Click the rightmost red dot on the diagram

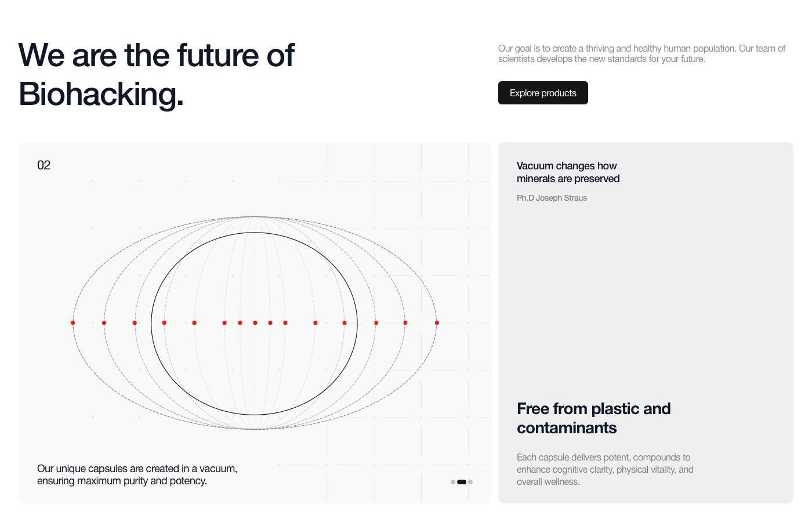click(437, 322)
